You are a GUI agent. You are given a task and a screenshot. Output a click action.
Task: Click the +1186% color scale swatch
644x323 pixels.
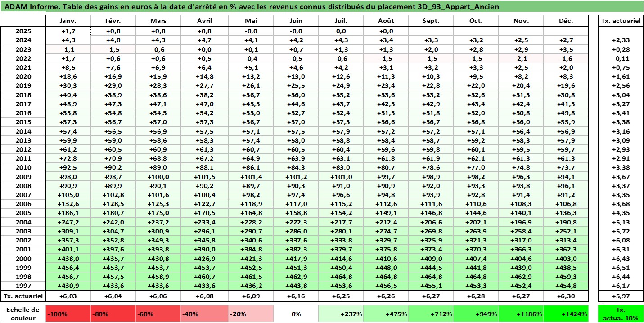[x=521, y=314]
